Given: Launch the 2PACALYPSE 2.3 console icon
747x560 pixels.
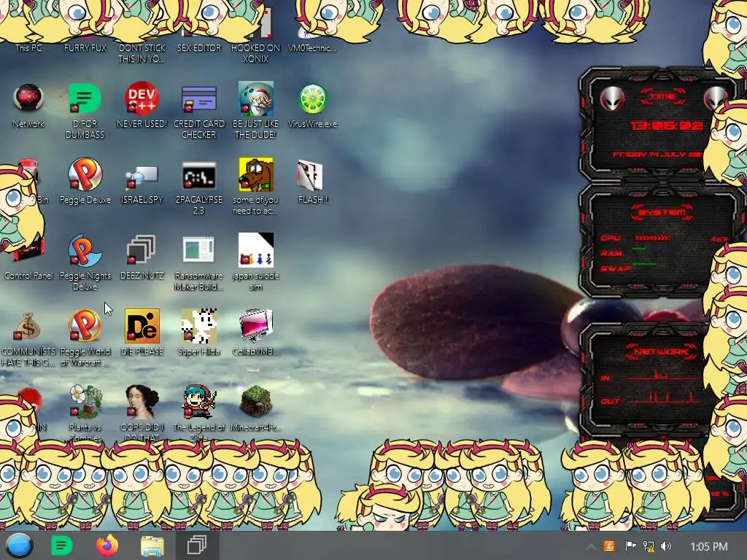Looking at the screenshot, I should tap(198, 175).
